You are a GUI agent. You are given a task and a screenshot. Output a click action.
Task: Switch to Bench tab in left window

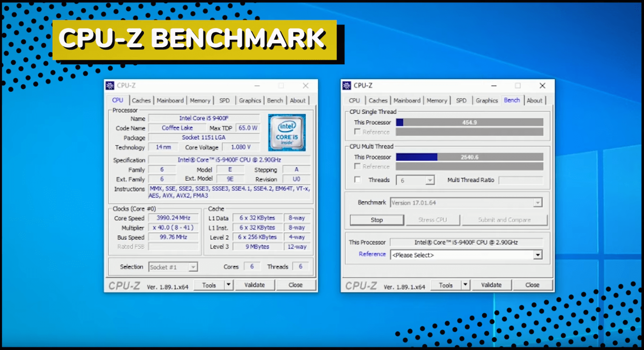coord(275,101)
